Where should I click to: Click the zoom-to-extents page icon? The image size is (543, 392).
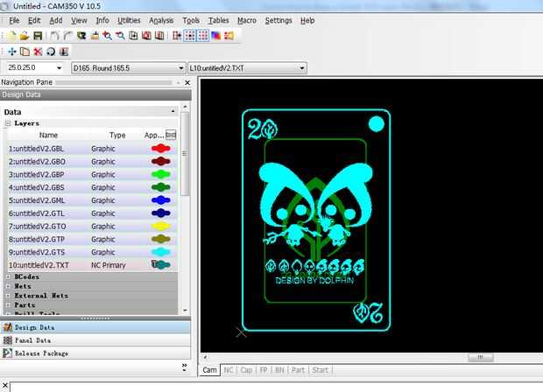tap(133, 36)
